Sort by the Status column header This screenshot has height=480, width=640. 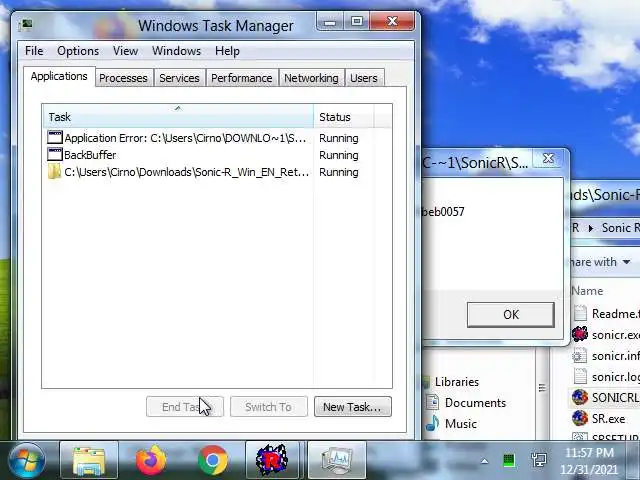pyautogui.click(x=343, y=117)
